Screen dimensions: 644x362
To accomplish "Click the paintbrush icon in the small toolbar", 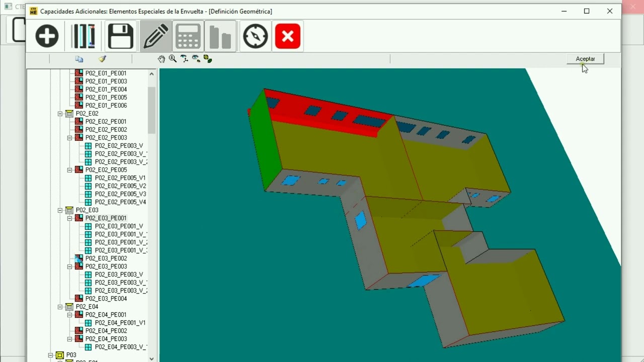I will coord(102,59).
